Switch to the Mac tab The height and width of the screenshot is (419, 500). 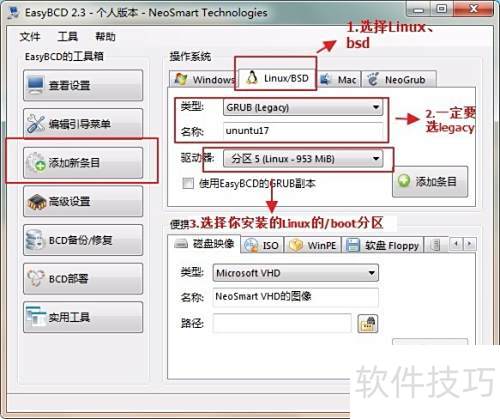[x=339, y=79]
